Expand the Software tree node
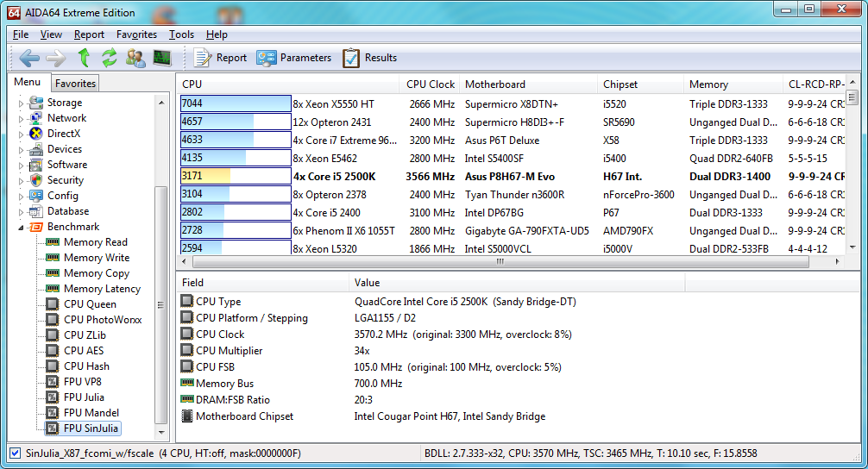This screenshot has height=469, width=868. point(21,165)
